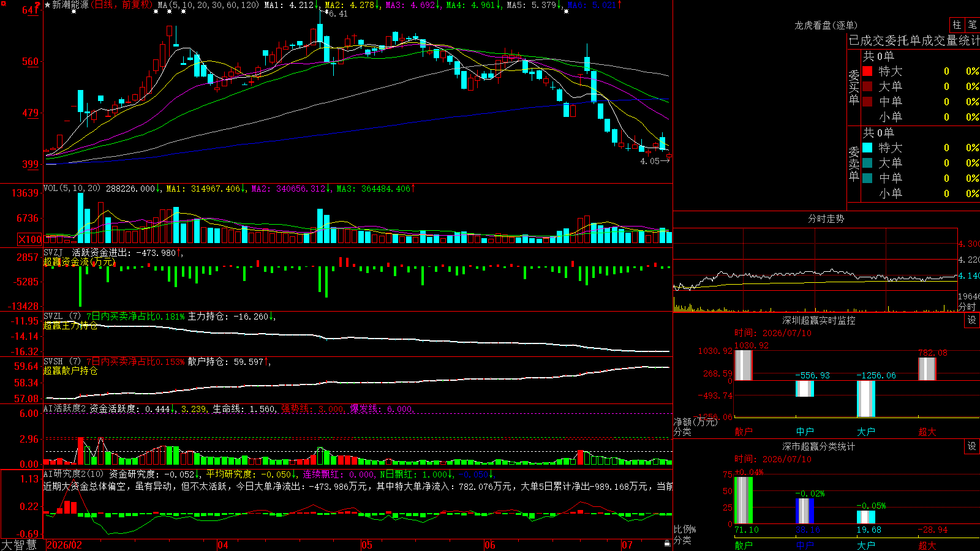
Task: Click the 06 month marker on the axis
Action: (x=490, y=545)
